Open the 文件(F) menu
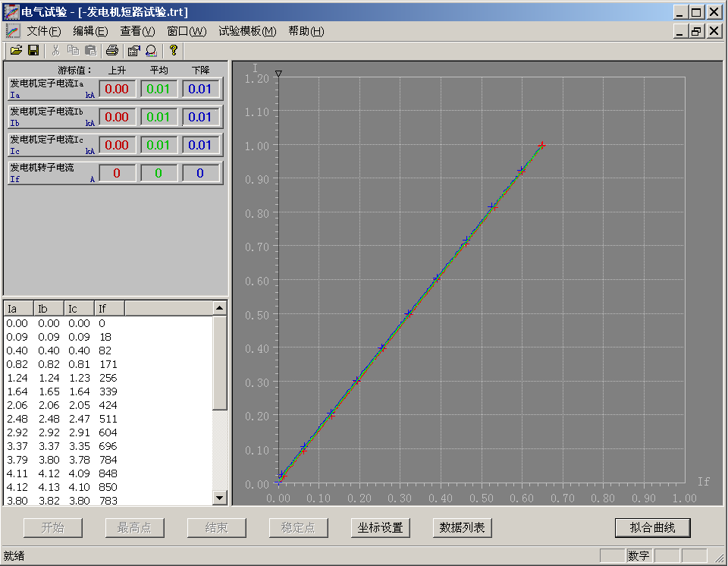Viewport: 728px width, 566px height. click(x=43, y=31)
